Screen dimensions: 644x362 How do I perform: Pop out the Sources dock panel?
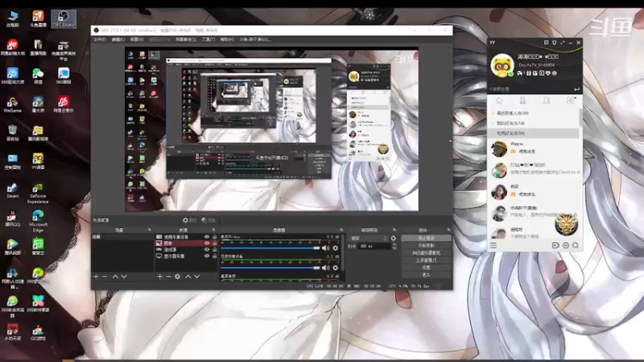[213, 230]
